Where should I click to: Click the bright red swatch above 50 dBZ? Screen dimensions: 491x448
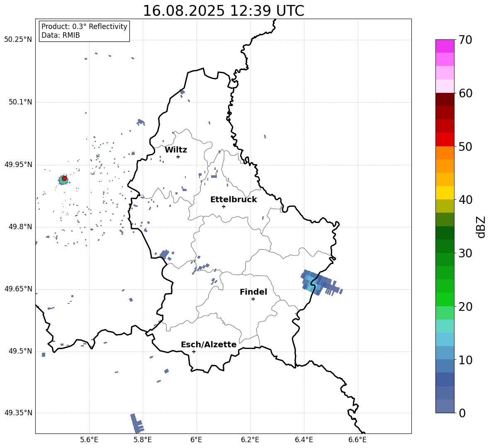click(x=445, y=140)
